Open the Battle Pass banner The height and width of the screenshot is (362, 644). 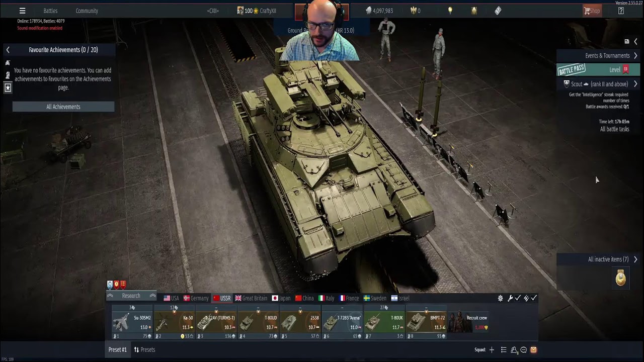598,69
